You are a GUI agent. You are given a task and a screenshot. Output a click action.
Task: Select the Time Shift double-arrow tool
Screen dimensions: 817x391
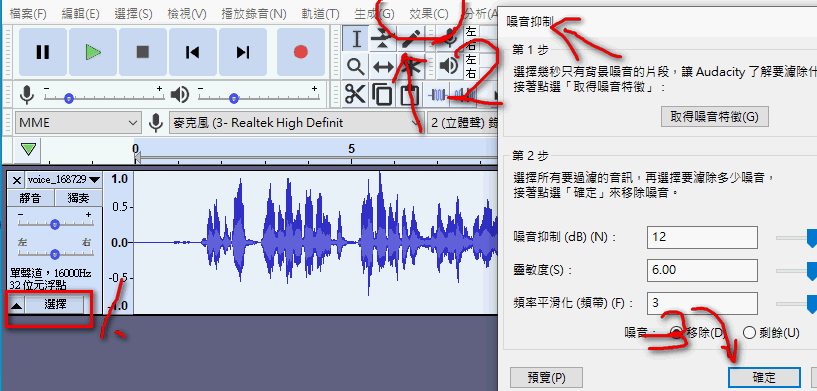click(x=383, y=66)
